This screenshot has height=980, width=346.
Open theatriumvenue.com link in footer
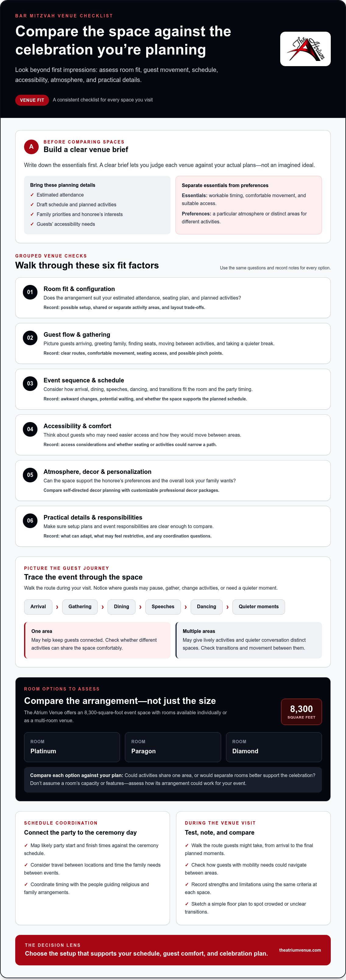coord(300,950)
